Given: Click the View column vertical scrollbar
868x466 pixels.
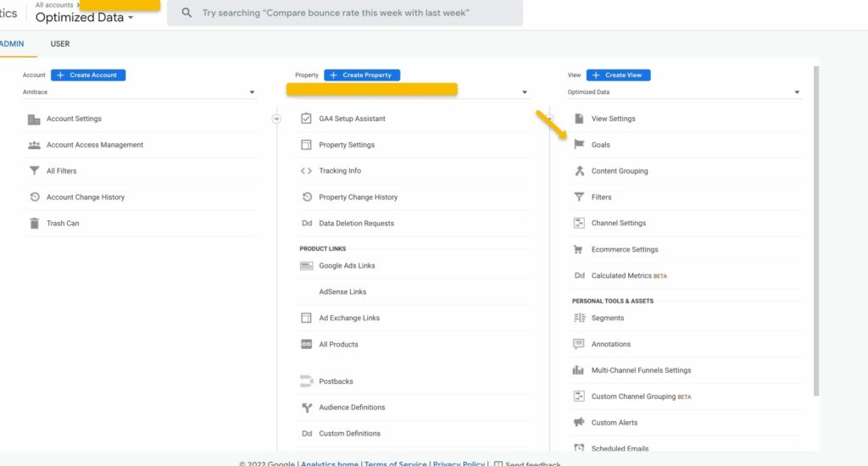Looking at the screenshot, I should click(x=815, y=229).
